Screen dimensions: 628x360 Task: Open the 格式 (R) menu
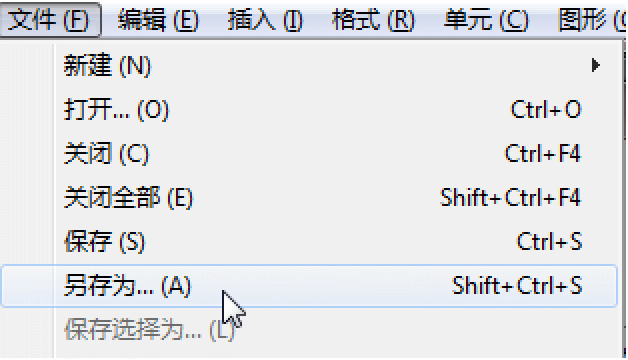point(373,20)
